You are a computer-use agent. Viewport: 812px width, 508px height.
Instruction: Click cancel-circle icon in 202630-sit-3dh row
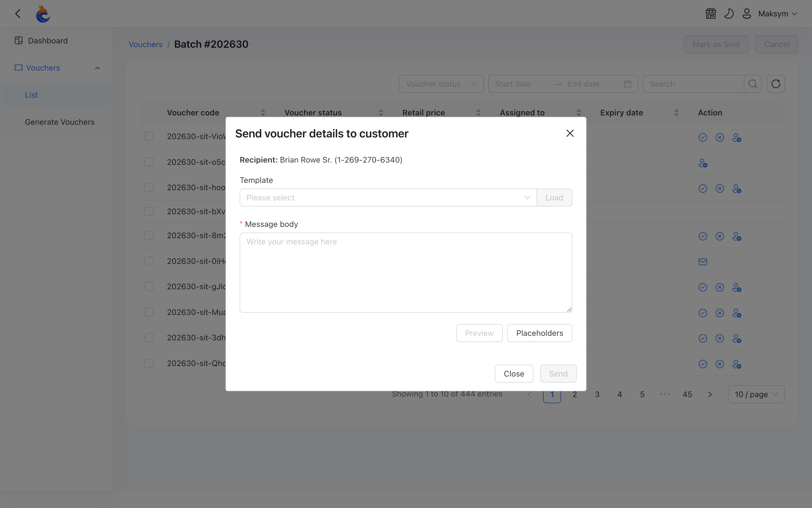coord(720,338)
